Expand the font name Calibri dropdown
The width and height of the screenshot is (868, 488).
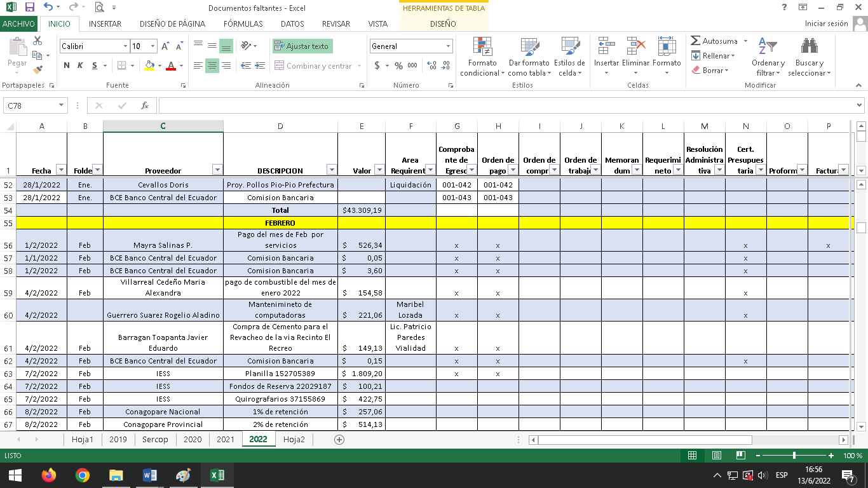pyautogui.click(x=125, y=46)
